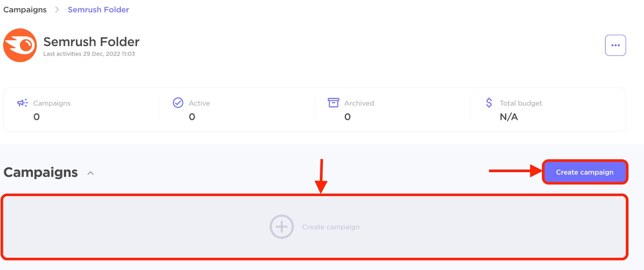This screenshot has width=644, height=270.
Task: Click the Archived box icon
Action: pyautogui.click(x=333, y=103)
